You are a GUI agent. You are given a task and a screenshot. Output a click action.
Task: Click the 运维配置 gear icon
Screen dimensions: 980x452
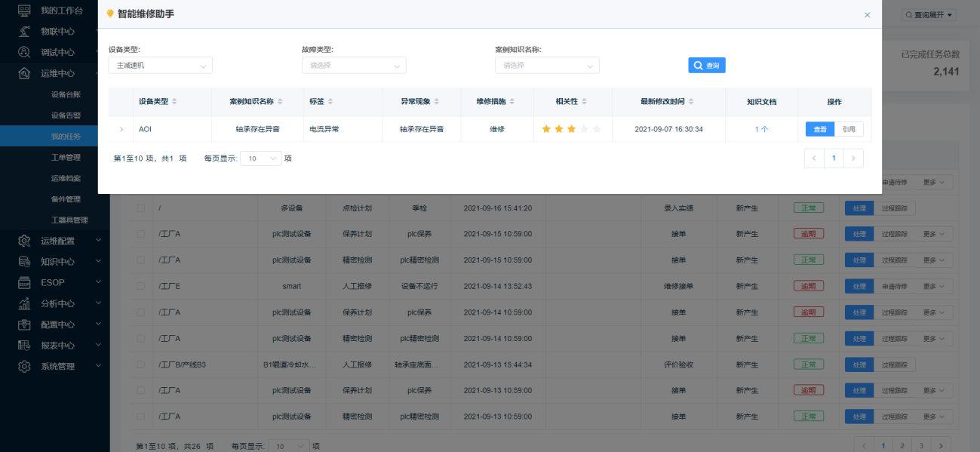[x=24, y=241]
